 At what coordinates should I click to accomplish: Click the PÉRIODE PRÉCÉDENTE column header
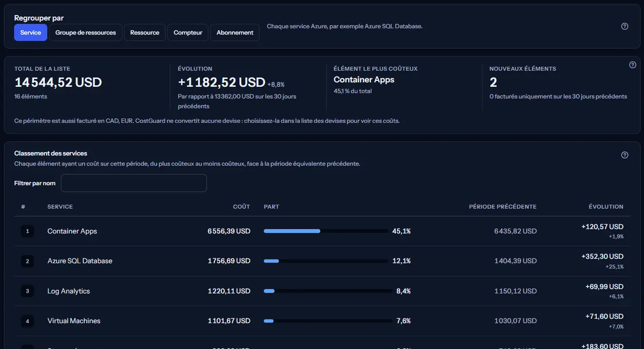(503, 207)
